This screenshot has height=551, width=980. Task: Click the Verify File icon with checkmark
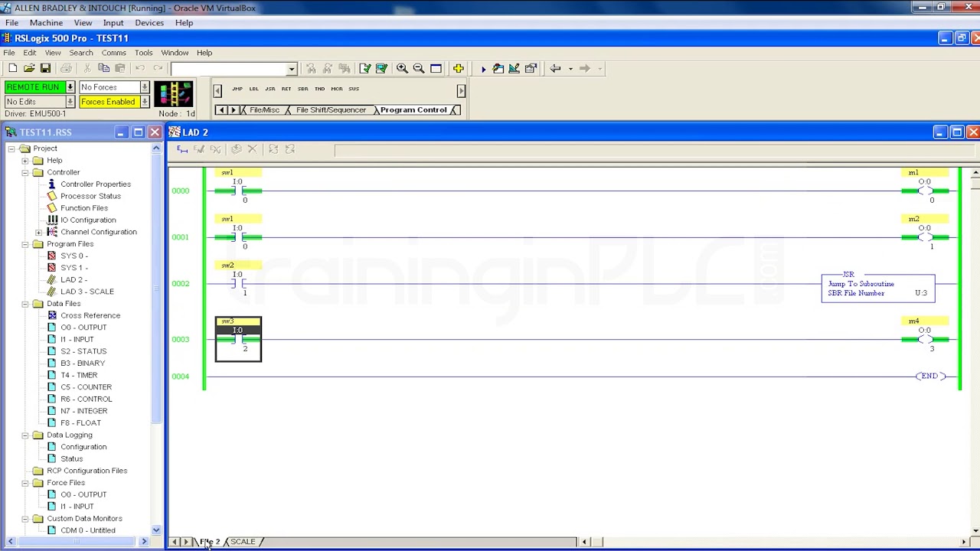coord(364,69)
